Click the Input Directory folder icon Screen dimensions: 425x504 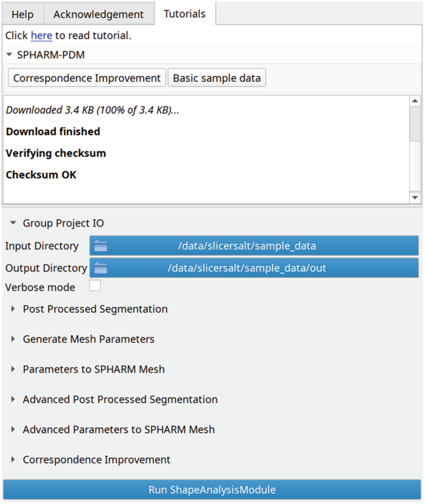coord(101,246)
